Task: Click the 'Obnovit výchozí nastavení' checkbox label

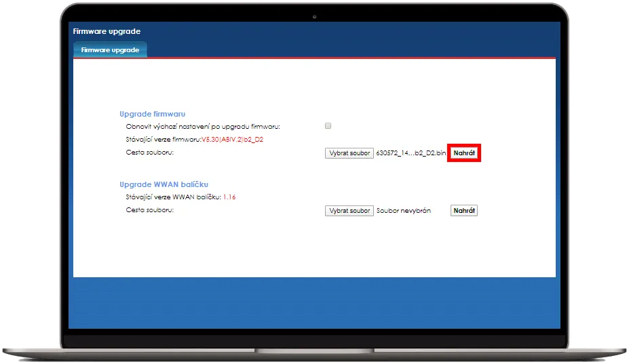Action: tap(203, 126)
